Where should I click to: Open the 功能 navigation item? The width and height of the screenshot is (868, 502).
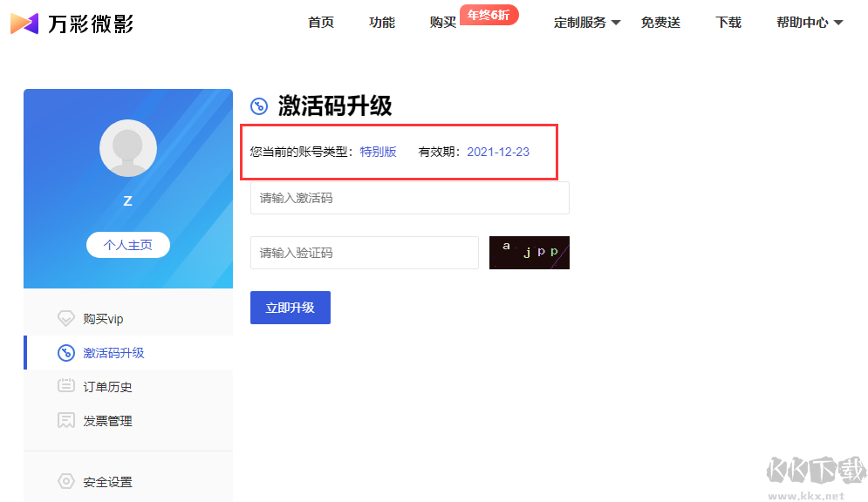(381, 23)
